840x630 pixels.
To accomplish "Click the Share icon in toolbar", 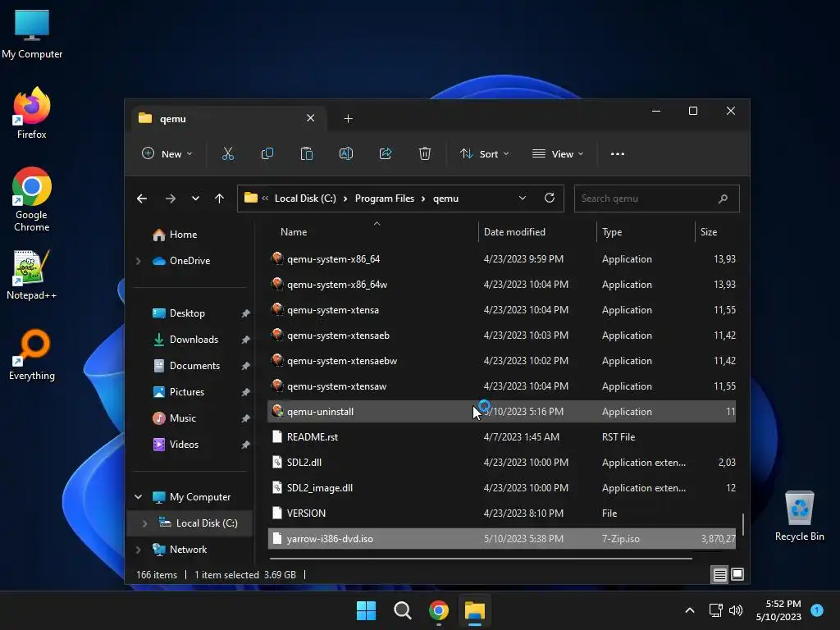I will [386, 153].
